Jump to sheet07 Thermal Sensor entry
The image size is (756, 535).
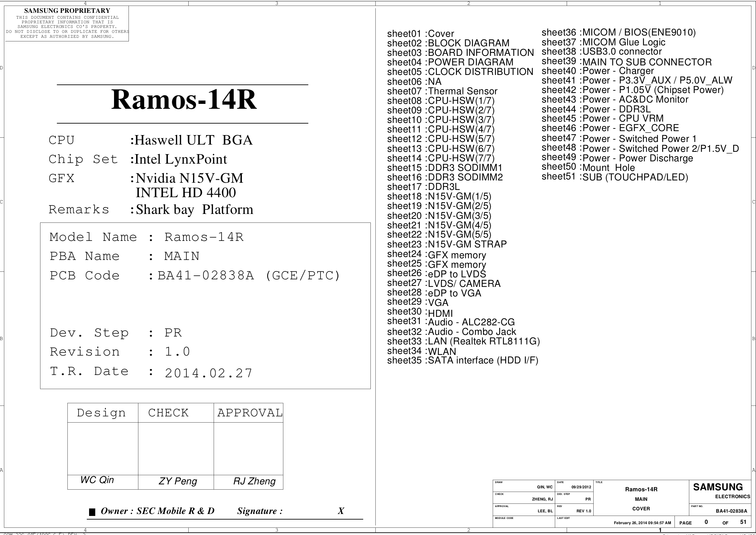pos(442,91)
